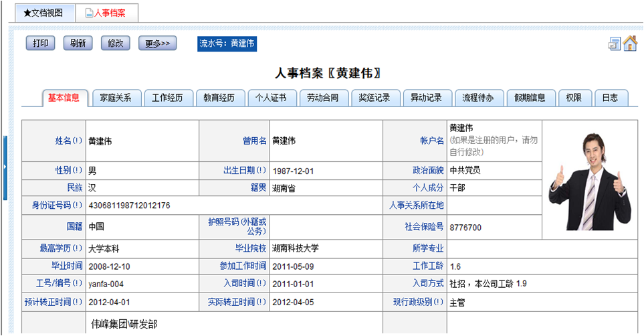Click the 曾用名 value 黄建伟

pyautogui.click(x=284, y=141)
